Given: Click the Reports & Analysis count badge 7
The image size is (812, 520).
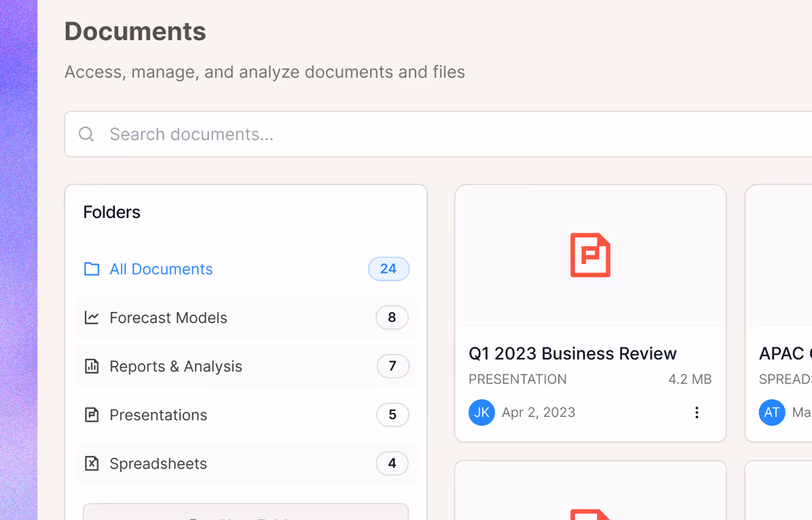Looking at the screenshot, I should pos(393,366).
